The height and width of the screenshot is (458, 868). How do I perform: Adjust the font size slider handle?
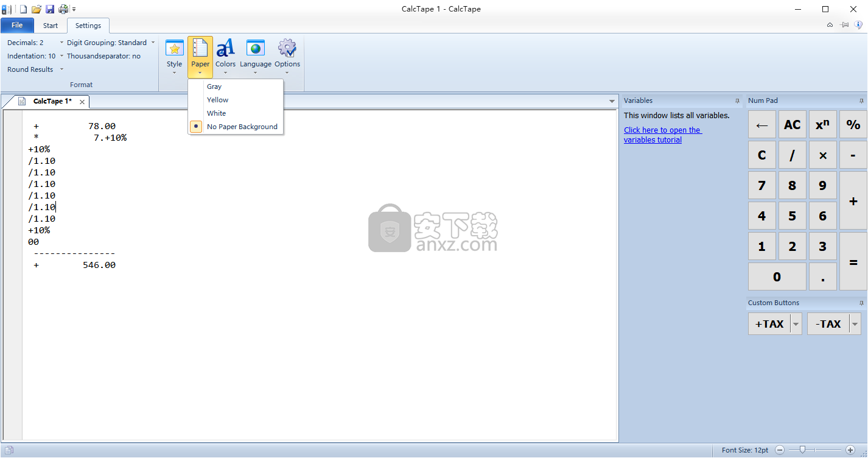[x=803, y=450]
